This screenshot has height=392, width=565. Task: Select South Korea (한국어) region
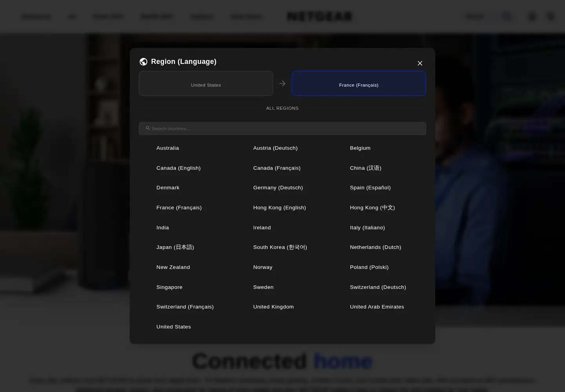(x=280, y=247)
